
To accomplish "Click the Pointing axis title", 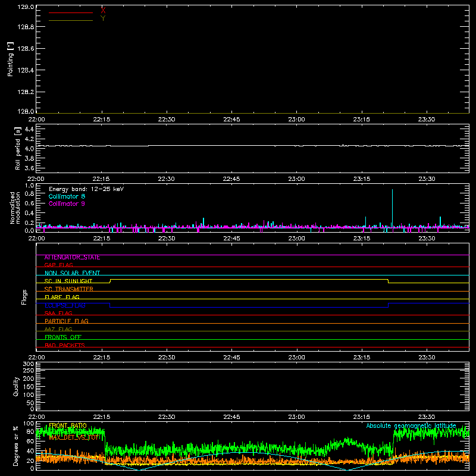I will tap(11, 59).
